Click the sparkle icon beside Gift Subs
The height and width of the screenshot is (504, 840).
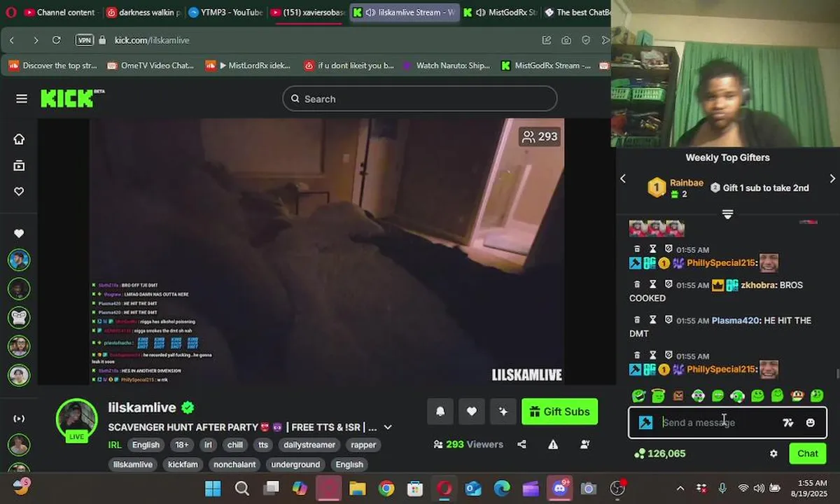503,412
